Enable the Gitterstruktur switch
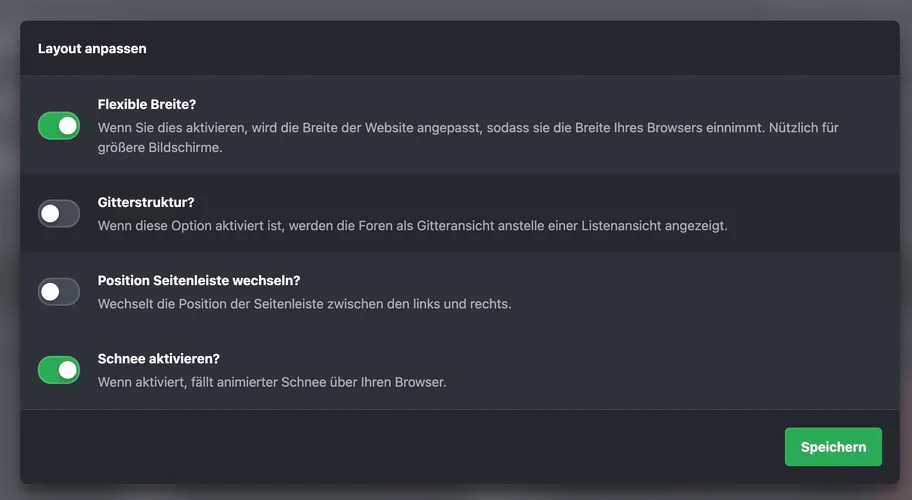912x500 pixels. tap(59, 213)
